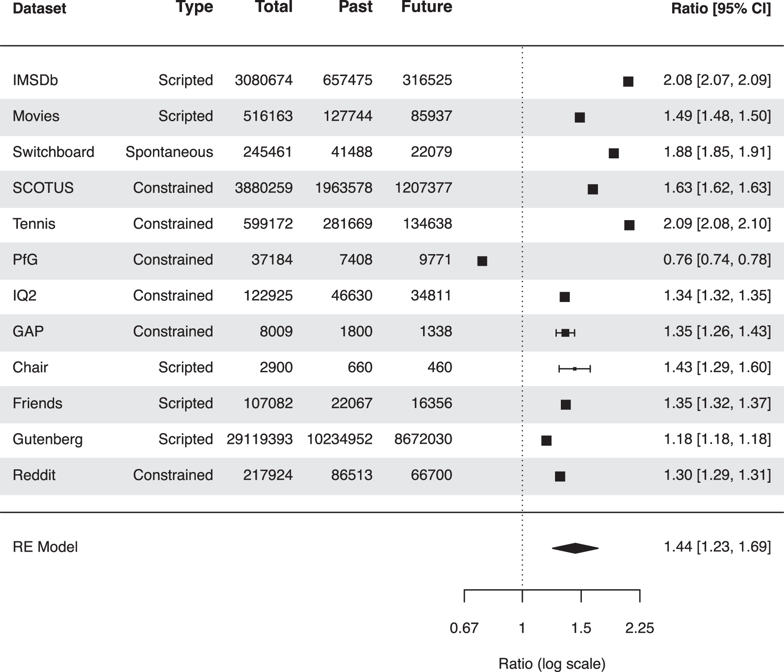Click the Spontaneous type label
Viewport: 784px width, 672px height.
tap(169, 152)
